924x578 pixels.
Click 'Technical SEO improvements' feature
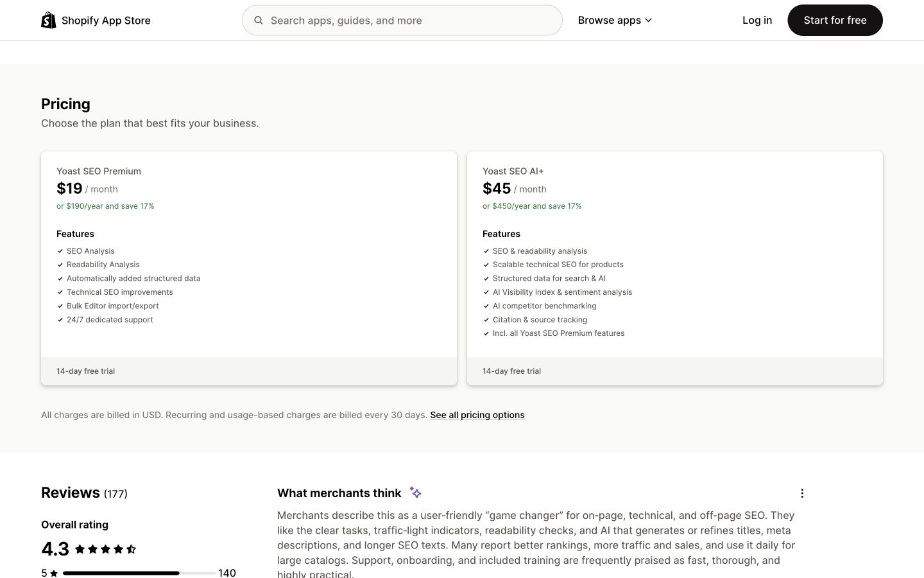[x=120, y=292]
